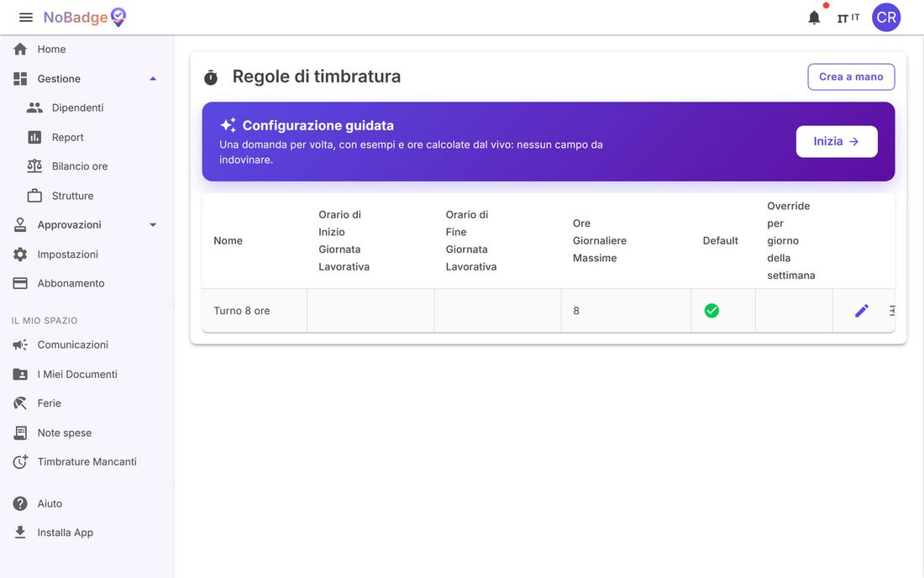Open the notifications bell
Viewport: 924px width, 578px height.
[814, 18]
